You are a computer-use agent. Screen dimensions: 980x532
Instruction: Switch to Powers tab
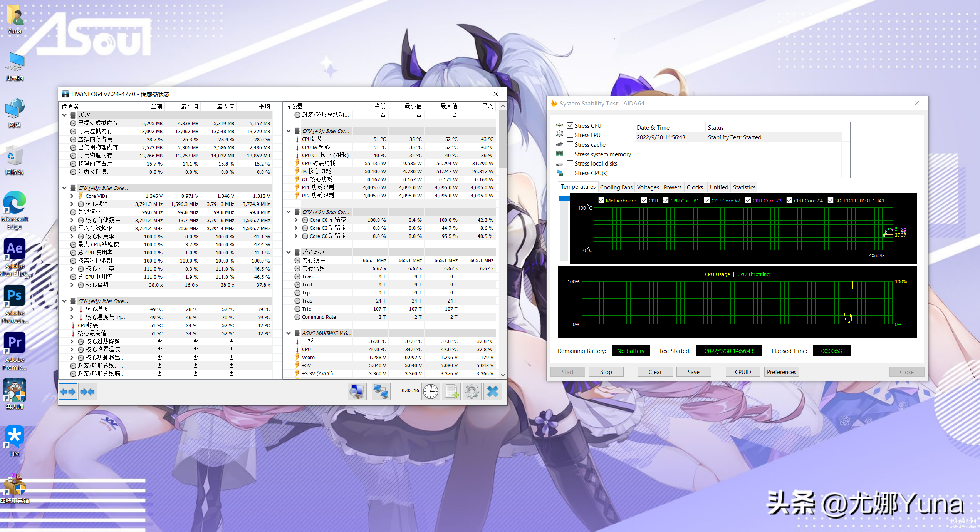coord(672,187)
